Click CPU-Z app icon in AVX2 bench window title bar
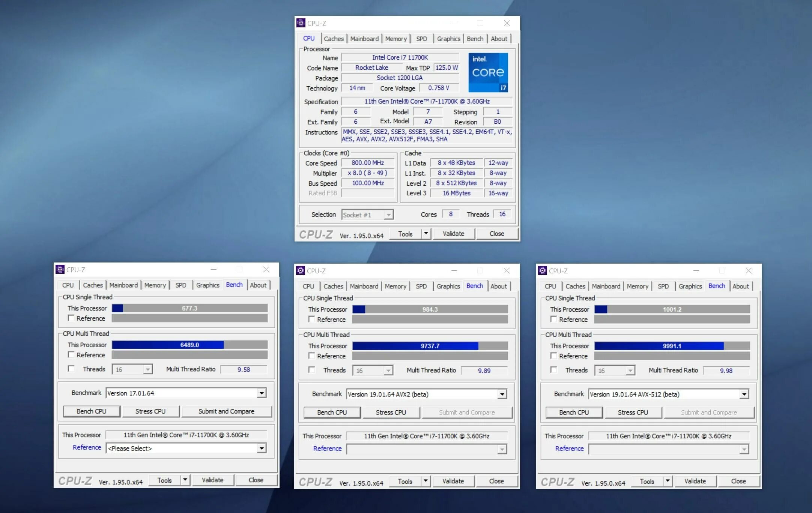812x513 pixels. (301, 271)
